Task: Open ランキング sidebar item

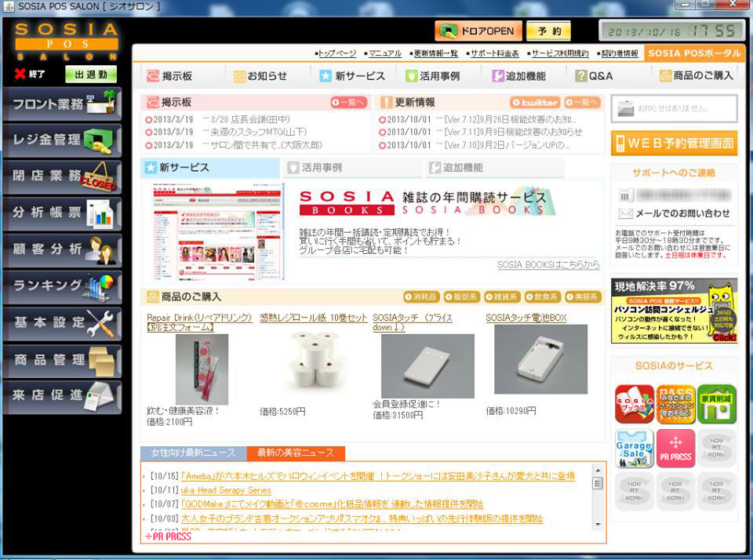Action: pos(62,287)
